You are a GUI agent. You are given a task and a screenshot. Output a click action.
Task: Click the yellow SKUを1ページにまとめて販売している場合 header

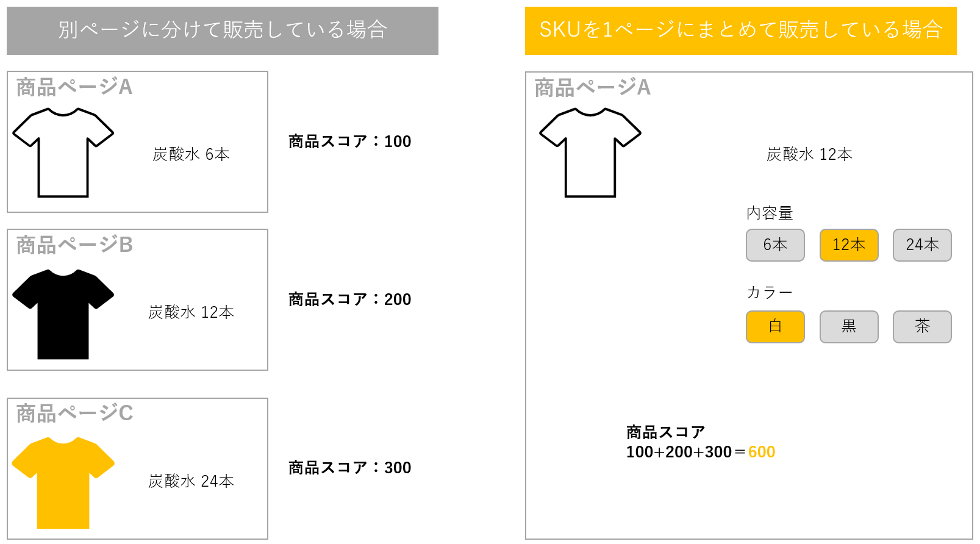click(x=741, y=30)
